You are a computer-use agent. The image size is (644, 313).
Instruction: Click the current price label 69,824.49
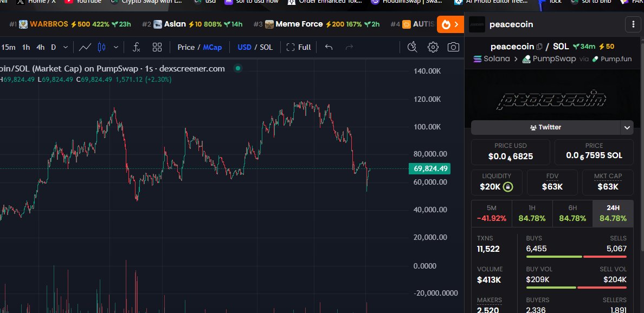coord(430,168)
